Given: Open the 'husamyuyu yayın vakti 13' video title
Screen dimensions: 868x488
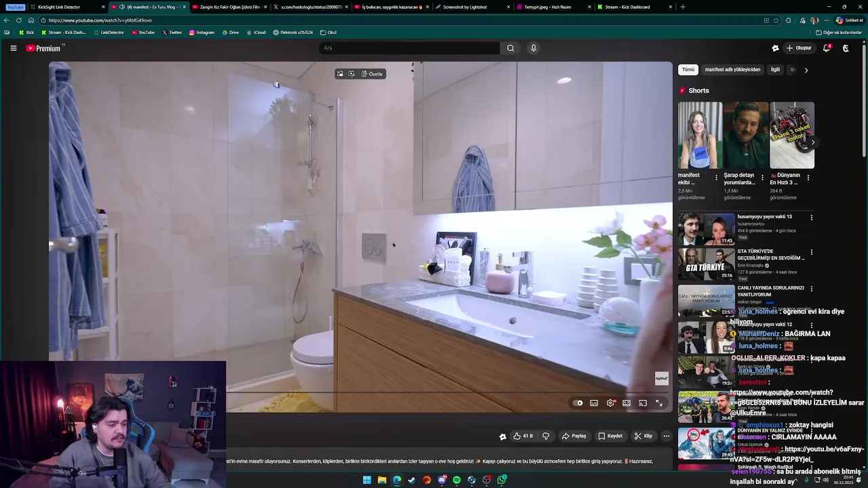Looking at the screenshot, I should point(764,217).
